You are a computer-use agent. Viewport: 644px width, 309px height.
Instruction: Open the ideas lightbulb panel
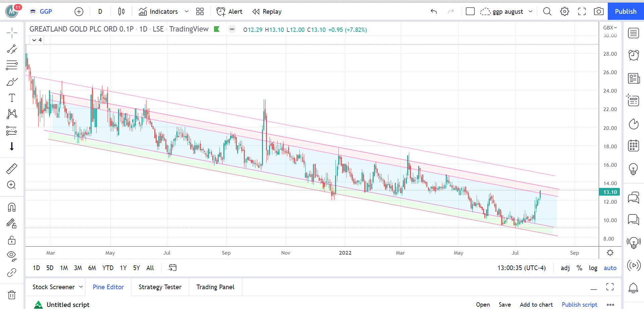coord(634,169)
